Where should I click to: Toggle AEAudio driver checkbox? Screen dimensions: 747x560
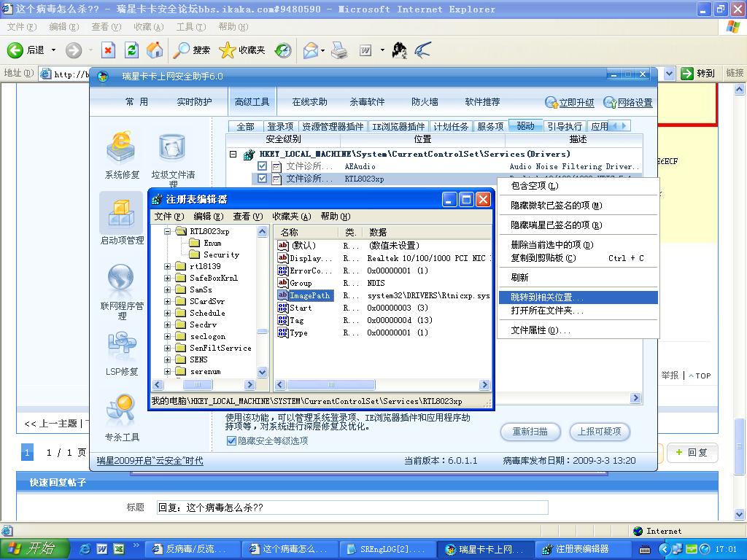click(x=262, y=166)
